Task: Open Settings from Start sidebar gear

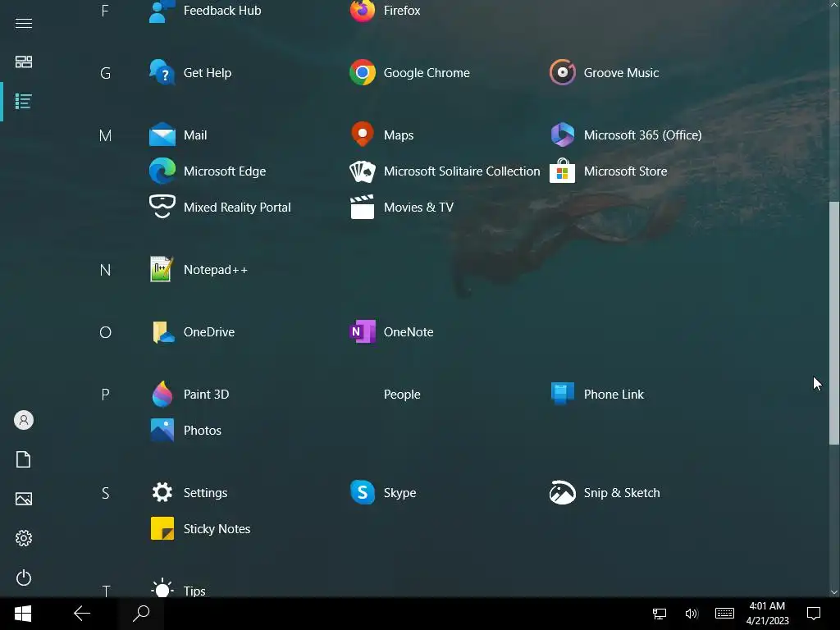Action: point(24,538)
